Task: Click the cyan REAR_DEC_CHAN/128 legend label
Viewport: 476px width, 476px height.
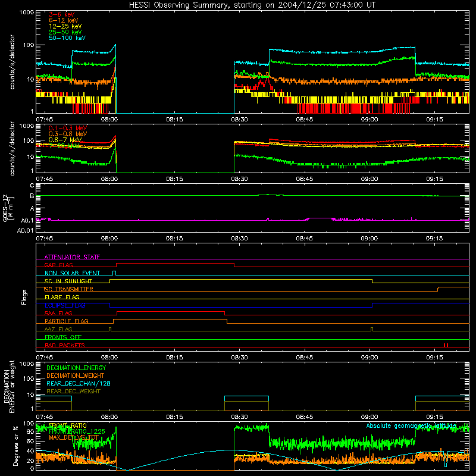Action: pyautogui.click(x=79, y=384)
